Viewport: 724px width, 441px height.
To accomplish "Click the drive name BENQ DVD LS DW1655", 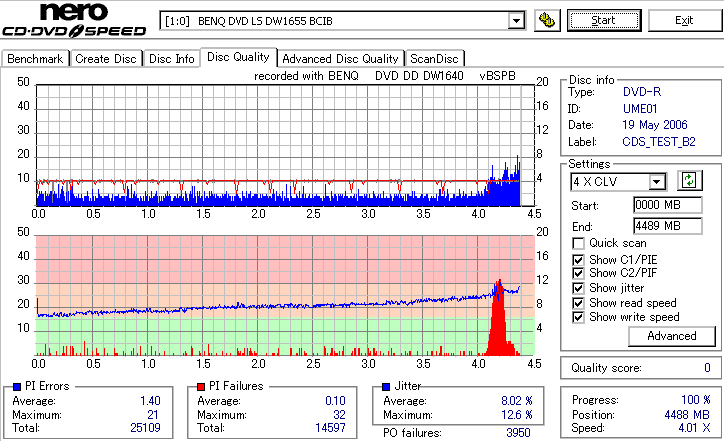I will pyautogui.click(x=265, y=21).
